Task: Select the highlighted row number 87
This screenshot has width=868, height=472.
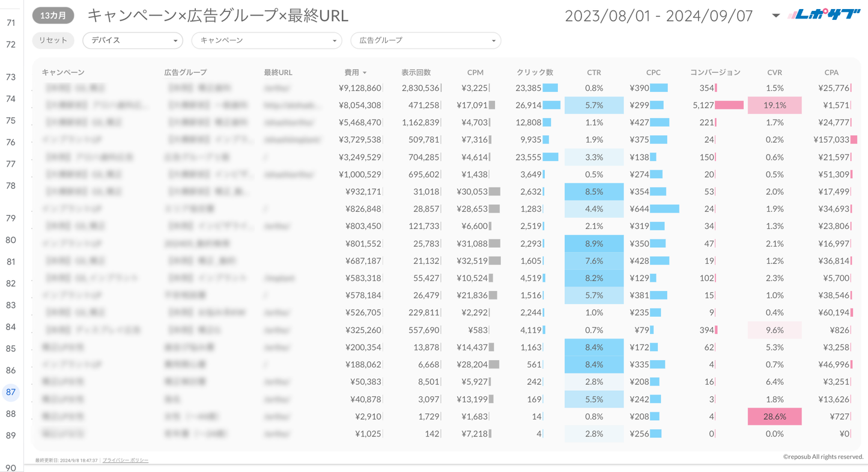Action: click(11, 392)
